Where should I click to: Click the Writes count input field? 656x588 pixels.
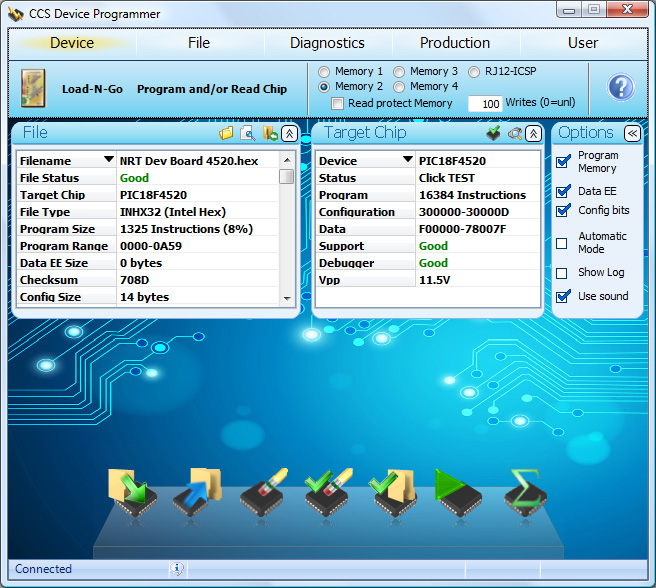pyautogui.click(x=485, y=104)
